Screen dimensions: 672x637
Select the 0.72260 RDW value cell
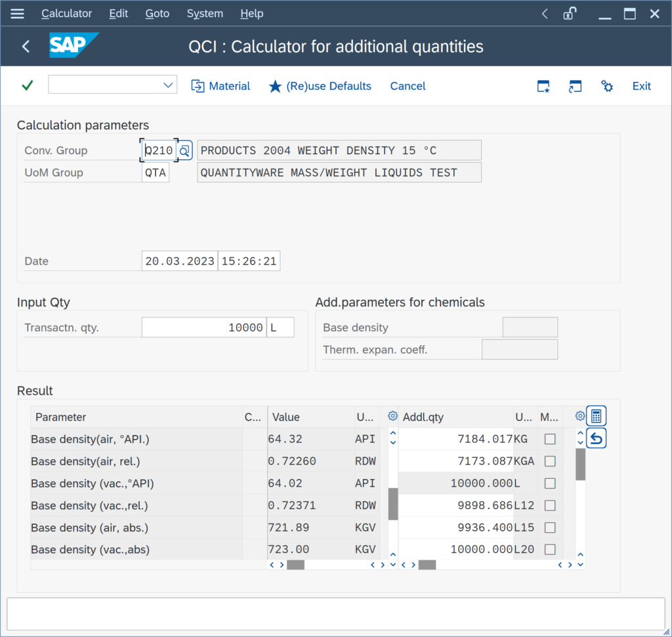coord(310,461)
